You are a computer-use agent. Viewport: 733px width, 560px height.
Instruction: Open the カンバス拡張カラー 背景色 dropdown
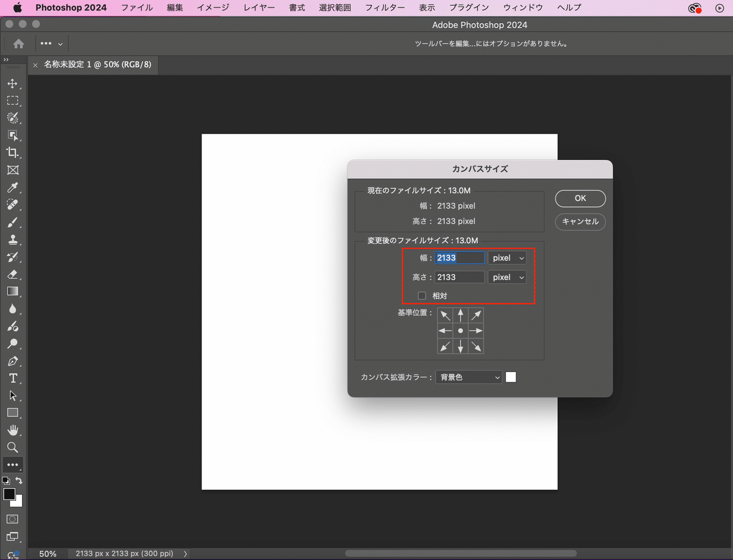[469, 377]
